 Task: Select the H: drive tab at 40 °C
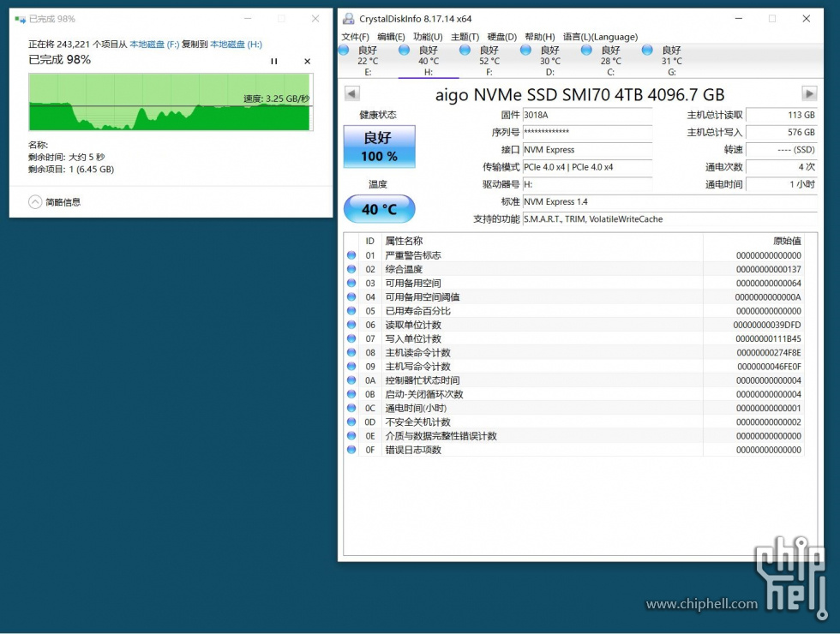429,61
